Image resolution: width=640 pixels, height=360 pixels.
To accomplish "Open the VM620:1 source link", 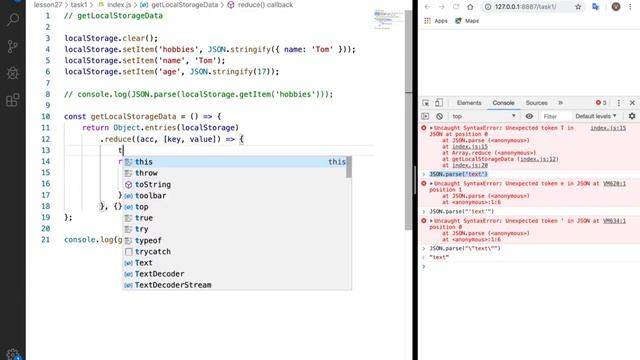I will pos(614,184).
